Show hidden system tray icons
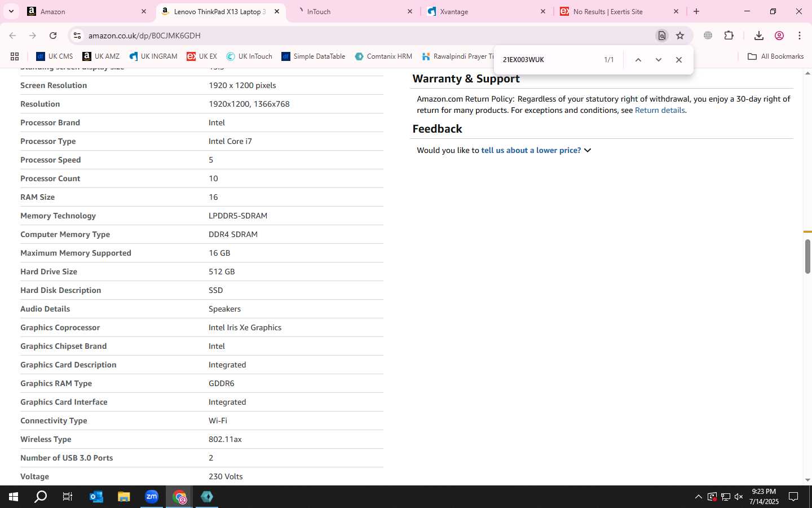Screen dimensions: 812x508 tap(698, 497)
